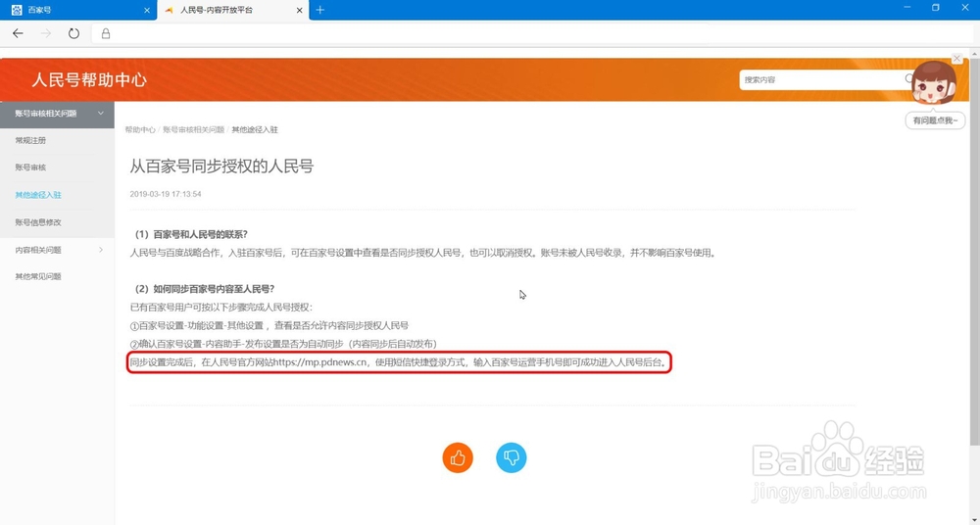Click the lock icon in address bar
This screenshot has width=980, height=525.
coord(106,33)
